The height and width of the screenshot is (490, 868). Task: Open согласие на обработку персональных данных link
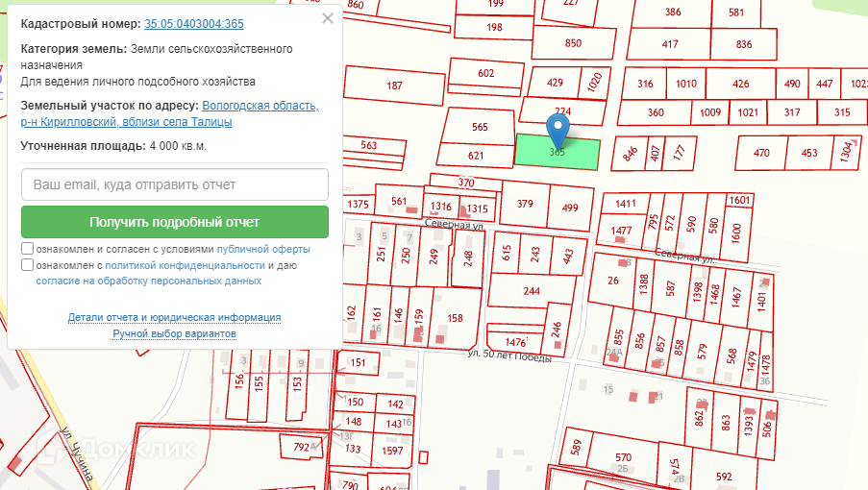click(149, 281)
